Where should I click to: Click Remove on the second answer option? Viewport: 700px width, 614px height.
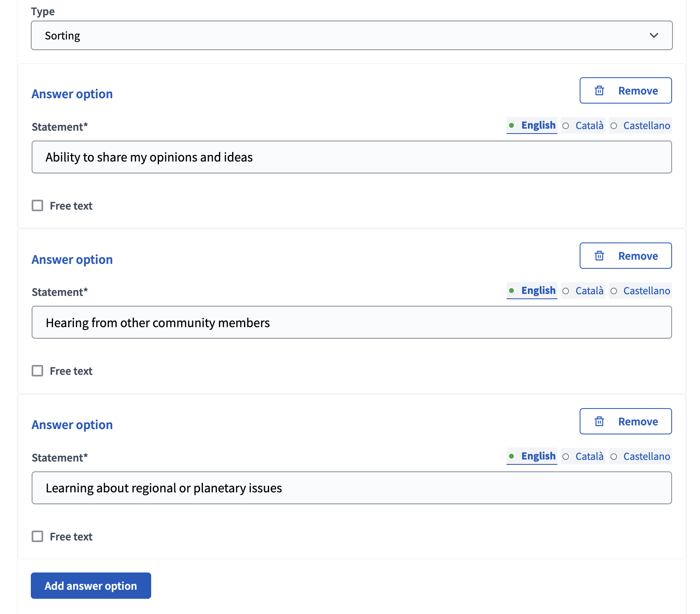point(625,256)
